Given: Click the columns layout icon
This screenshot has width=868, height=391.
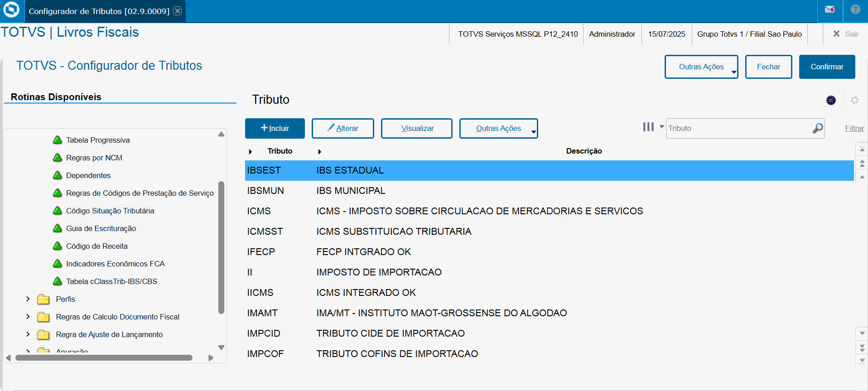Looking at the screenshot, I should tap(648, 127).
